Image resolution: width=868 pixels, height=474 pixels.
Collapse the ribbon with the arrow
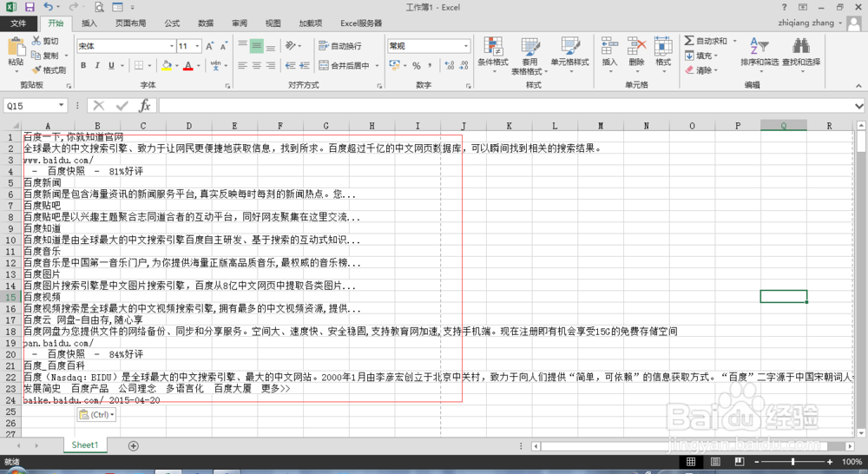(x=858, y=86)
